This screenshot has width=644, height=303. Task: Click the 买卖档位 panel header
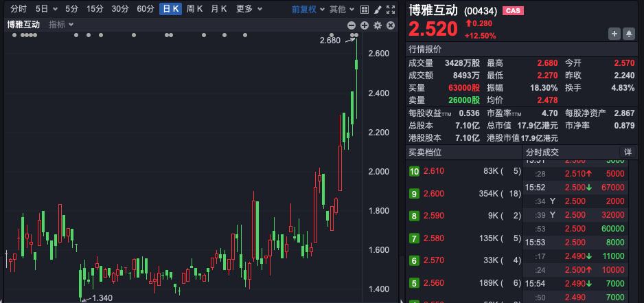pos(425,152)
